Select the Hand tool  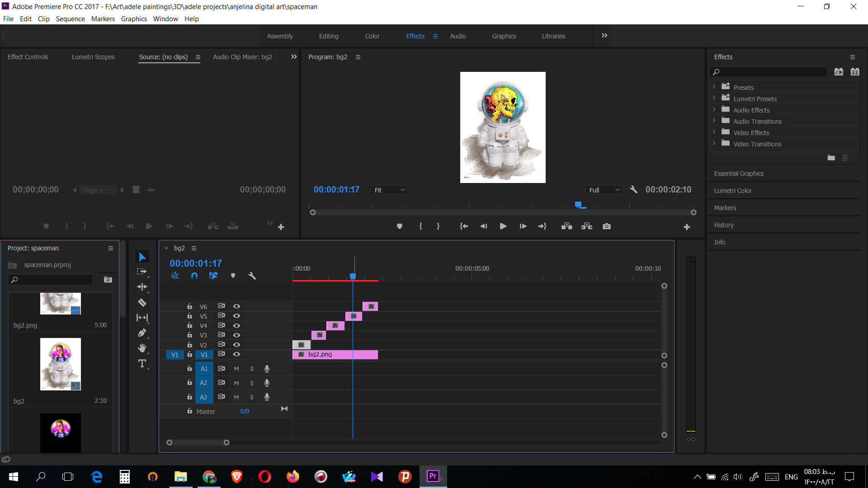coord(142,348)
